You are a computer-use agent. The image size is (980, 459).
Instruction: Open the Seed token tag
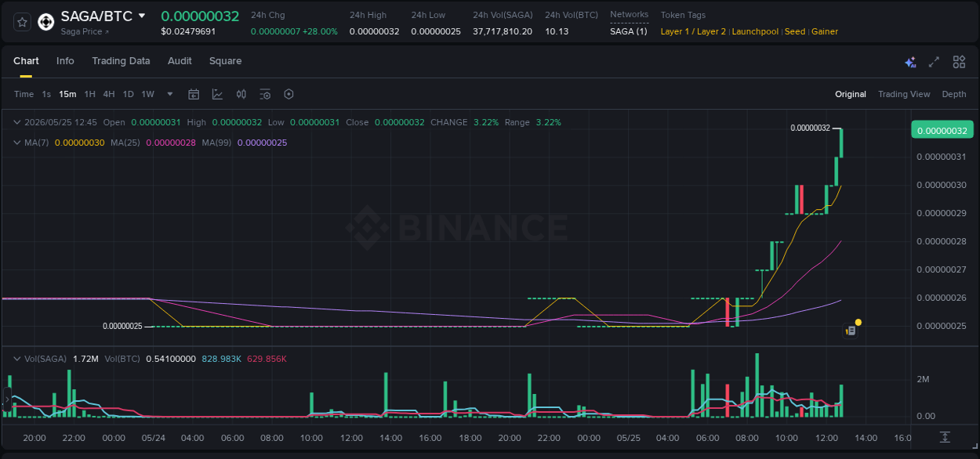(795, 31)
